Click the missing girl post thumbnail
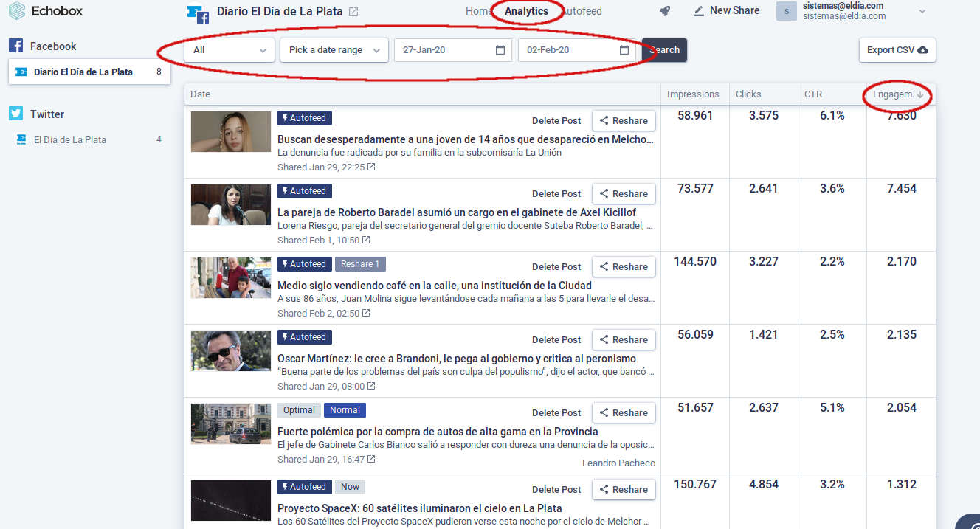980x529 pixels. tap(230, 132)
